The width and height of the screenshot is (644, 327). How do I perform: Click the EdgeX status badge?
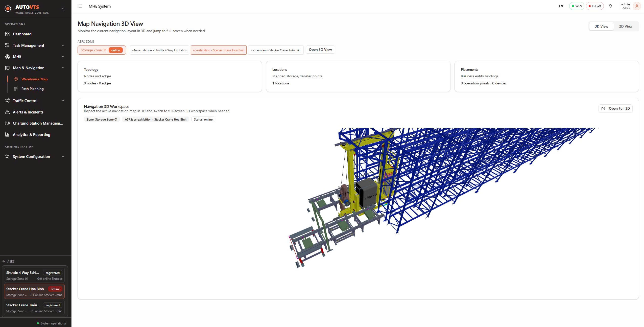coord(594,6)
